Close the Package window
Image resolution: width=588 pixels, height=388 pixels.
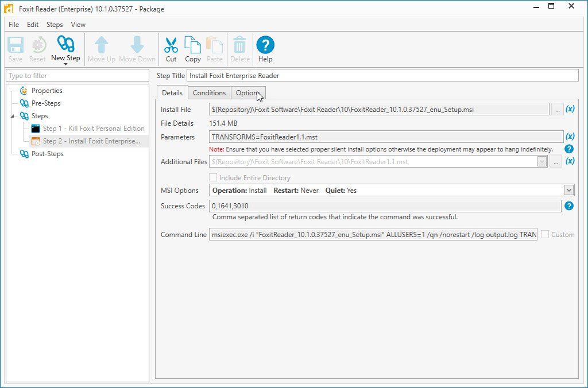click(x=571, y=6)
